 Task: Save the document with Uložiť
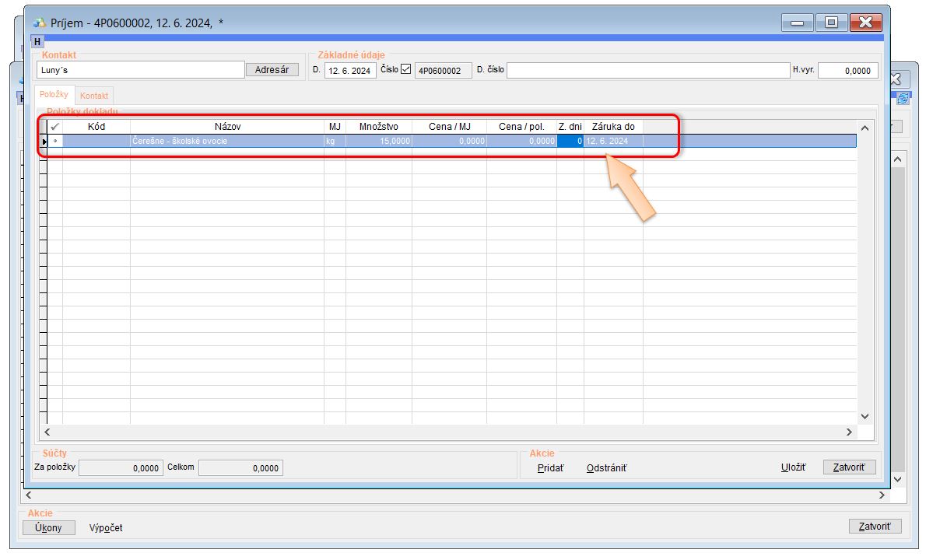coord(793,467)
